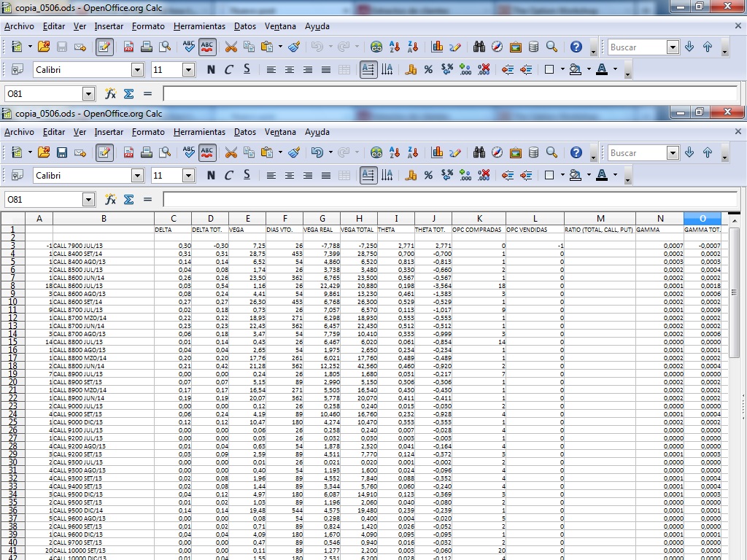
Task: Click Sort Ascending icon in the lower window
Action: [395, 153]
